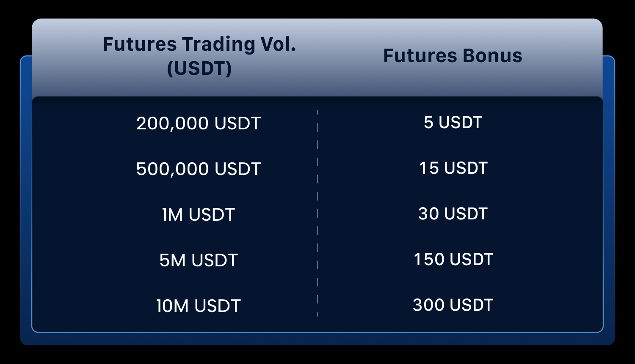The width and height of the screenshot is (635, 364).
Task: Select the number "300" in the last bonus row
Action: [428, 305]
